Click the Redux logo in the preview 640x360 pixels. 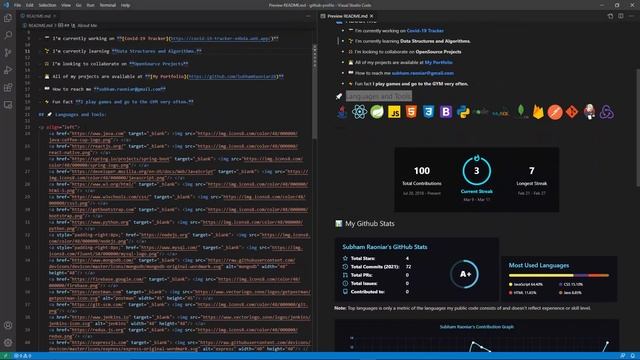click(x=606, y=112)
